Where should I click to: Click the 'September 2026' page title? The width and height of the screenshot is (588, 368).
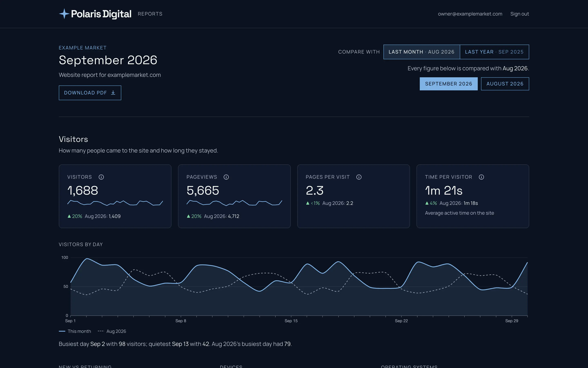(108, 60)
